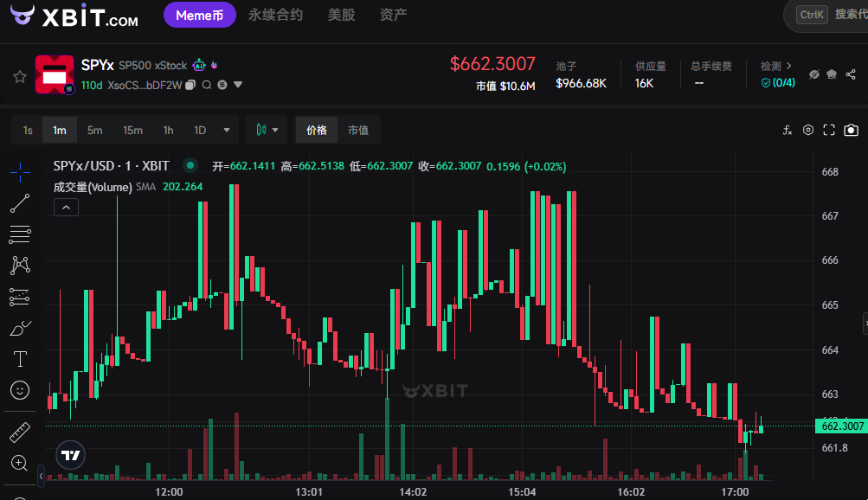Select the crosshair cursor tool
The image size is (868, 500).
pyautogui.click(x=20, y=172)
